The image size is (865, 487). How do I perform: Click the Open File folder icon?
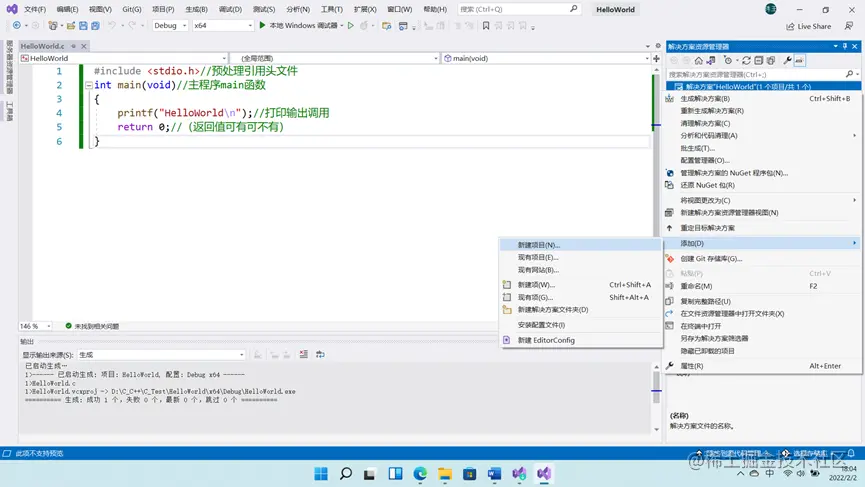click(71, 25)
